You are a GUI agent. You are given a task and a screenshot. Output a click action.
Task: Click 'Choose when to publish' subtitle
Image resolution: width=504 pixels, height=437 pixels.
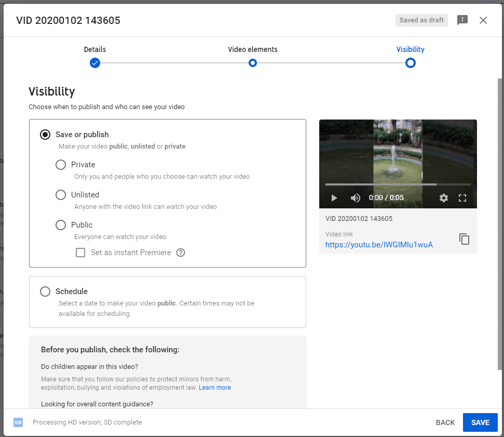[x=107, y=107]
